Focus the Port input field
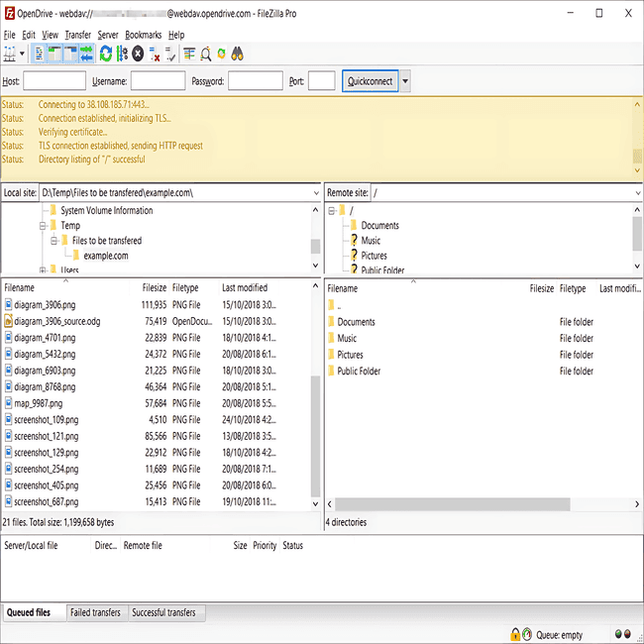 (x=322, y=80)
